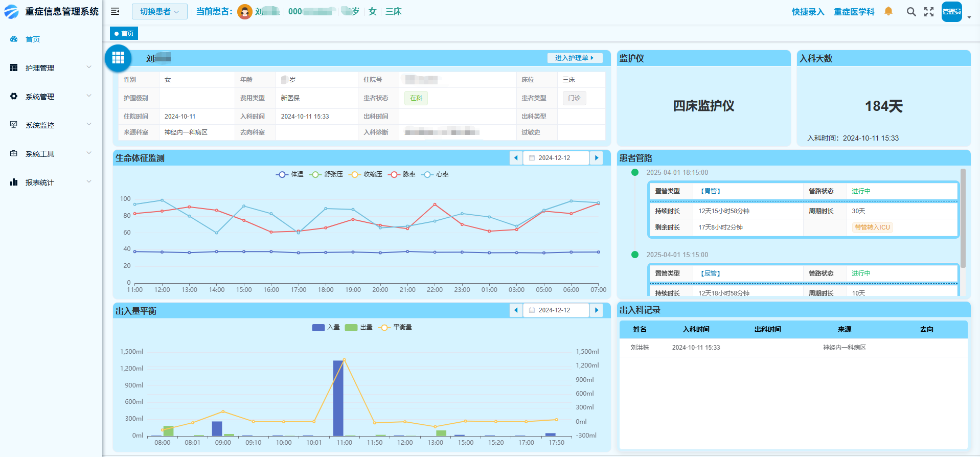Go to next day in 生命体征监测

point(597,158)
